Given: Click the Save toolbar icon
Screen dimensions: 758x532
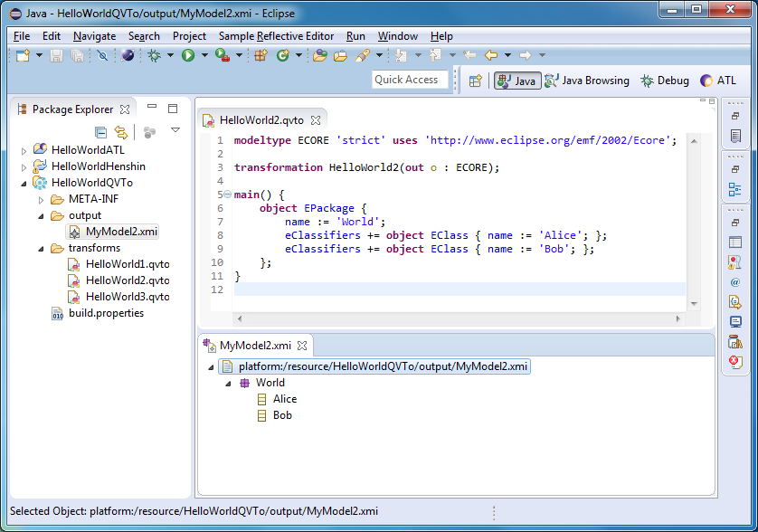Looking at the screenshot, I should (57, 55).
